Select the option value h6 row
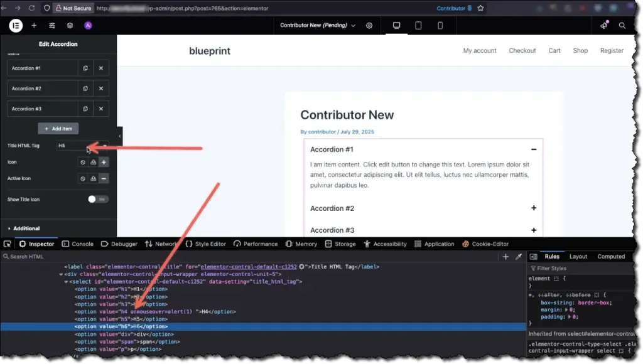Viewport: 643px width, 364px height. pyautogui.click(x=263, y=327)
